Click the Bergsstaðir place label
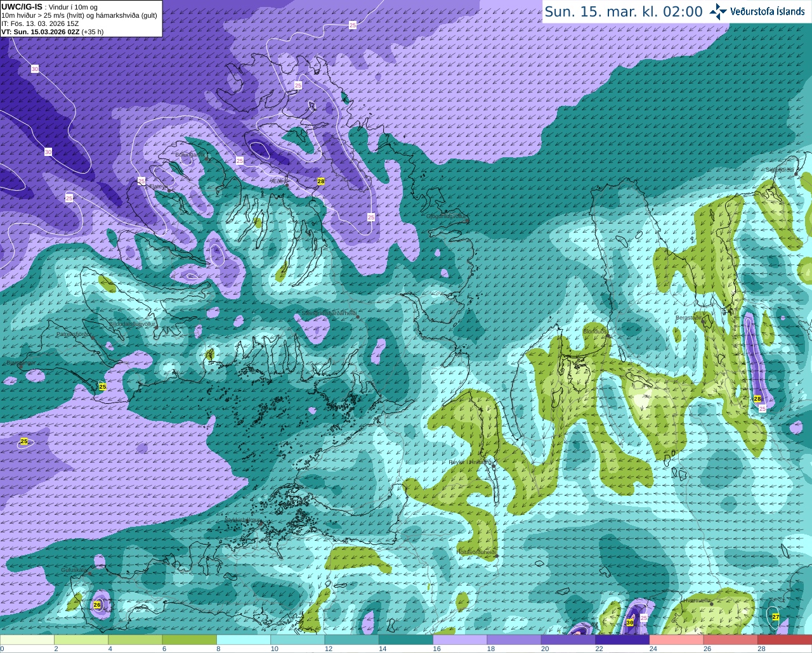The height and width of the screenshot is (653, 812). 690,318
